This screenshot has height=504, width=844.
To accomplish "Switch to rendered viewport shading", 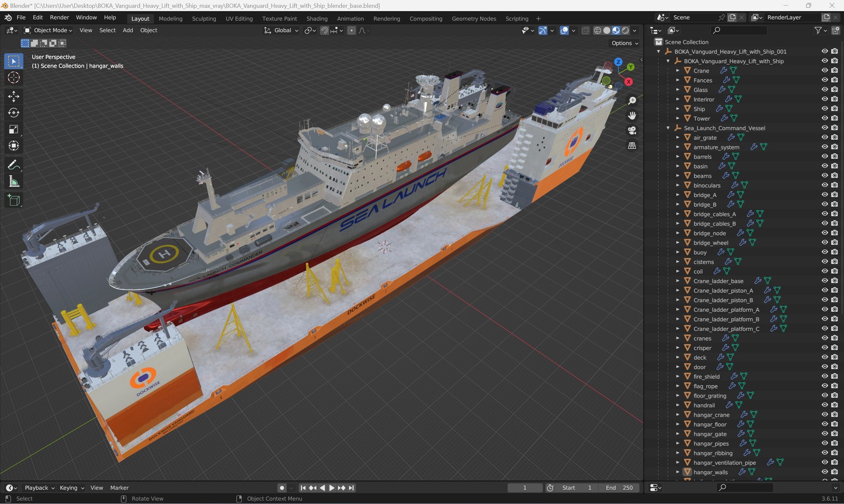I will [626, 30].
